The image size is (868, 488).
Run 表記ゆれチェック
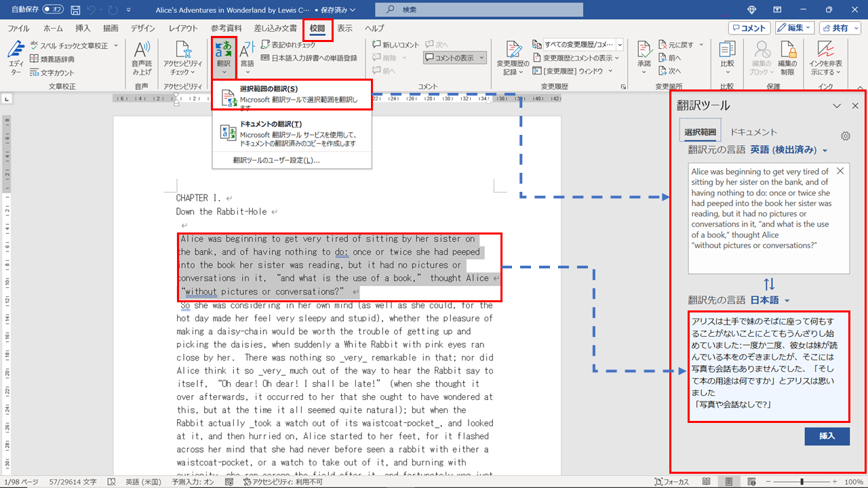(289, 45)
